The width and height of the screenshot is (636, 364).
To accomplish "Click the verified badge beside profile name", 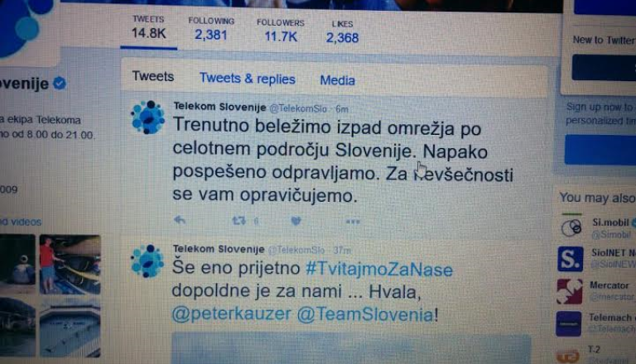I will (60, 84).
